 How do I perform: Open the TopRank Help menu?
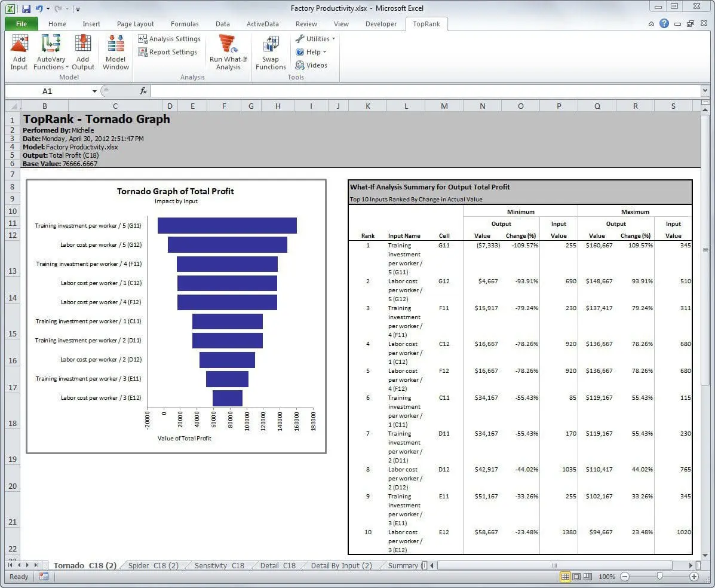[311, 52]
